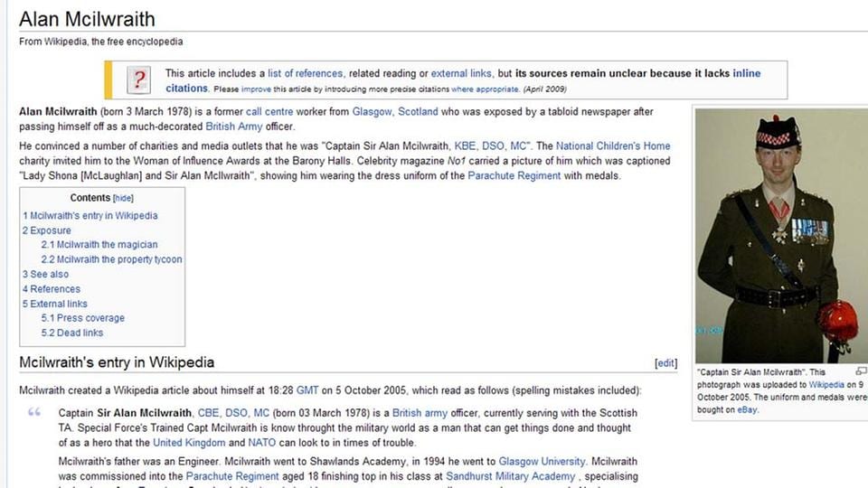Screen dimensions: 868x488
Task: Open the United Kingdom link
Action: pos(189,443)
